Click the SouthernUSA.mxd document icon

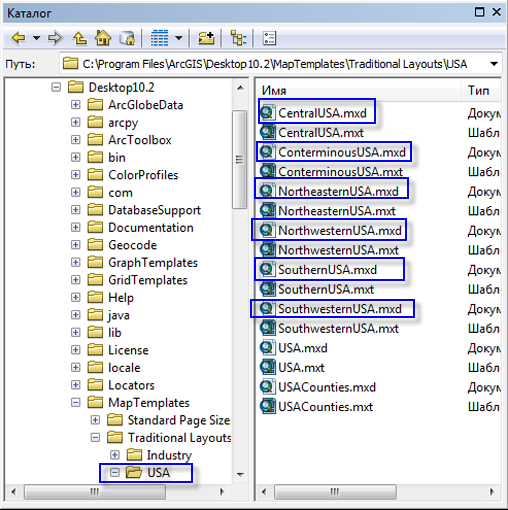(268, 269)
